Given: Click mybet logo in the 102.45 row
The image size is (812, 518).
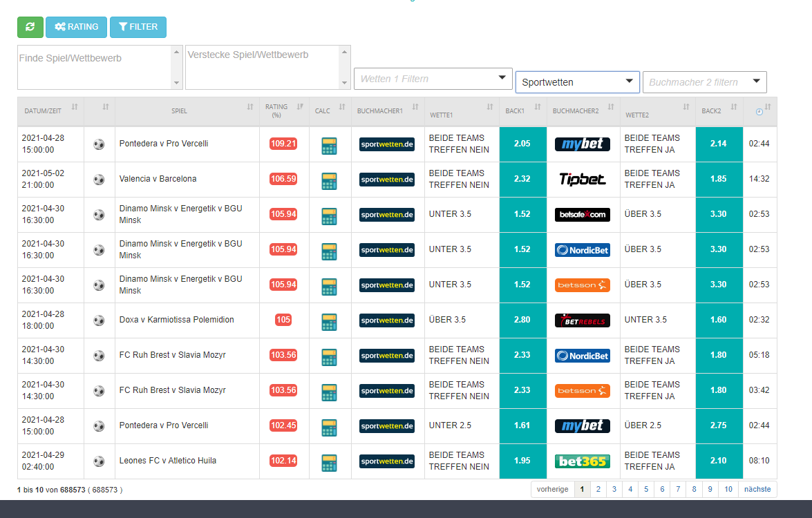Looking at the screenshot, I should [583, 426].
